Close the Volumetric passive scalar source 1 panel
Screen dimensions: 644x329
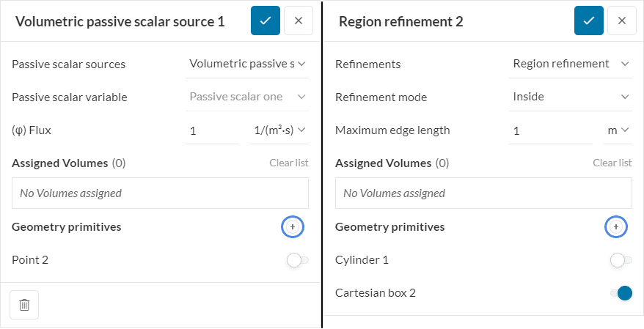tap(298, 21)
